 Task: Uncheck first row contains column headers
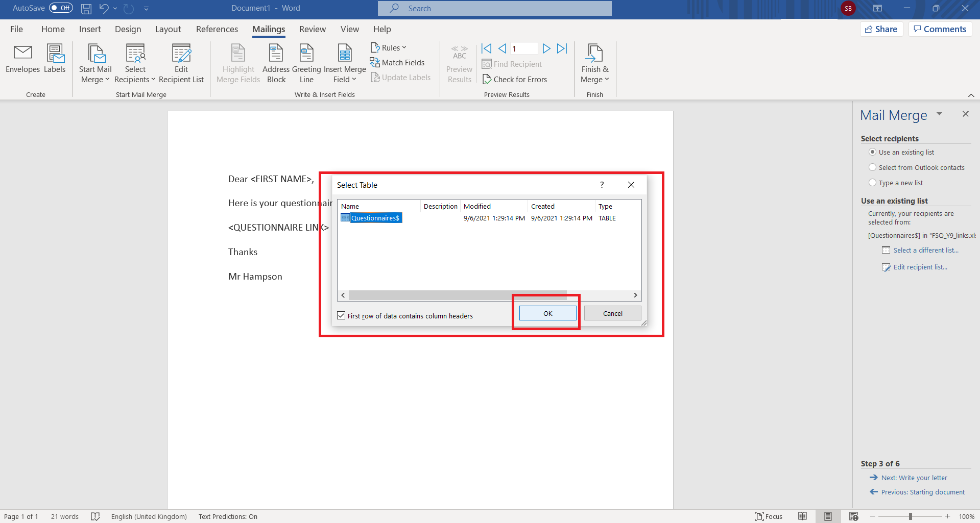[x=341, y=316]
